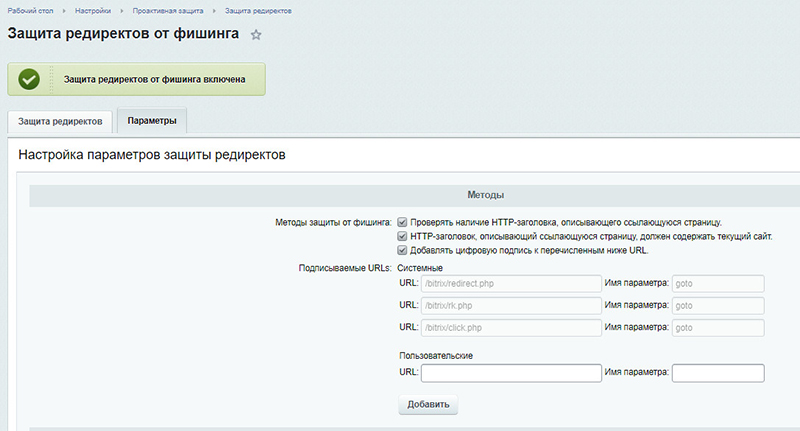Image resolution: width=800 pixels, height=431 pixels.
Task: Open Настройки breadcrumb link
Action: pyautogui.click(x=93, y=11)
